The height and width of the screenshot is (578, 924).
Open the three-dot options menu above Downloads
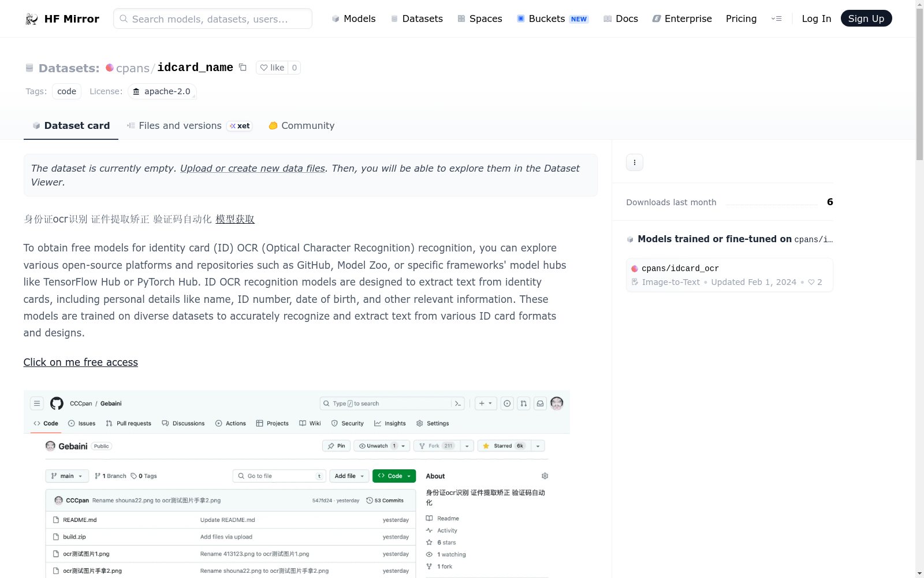[x=635, y=162]
